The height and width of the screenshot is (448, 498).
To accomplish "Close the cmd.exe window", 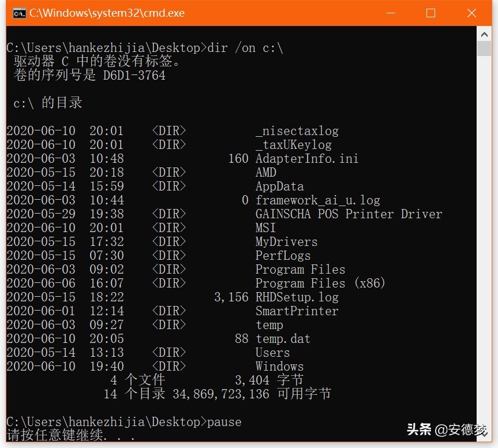I will (471, 13).
